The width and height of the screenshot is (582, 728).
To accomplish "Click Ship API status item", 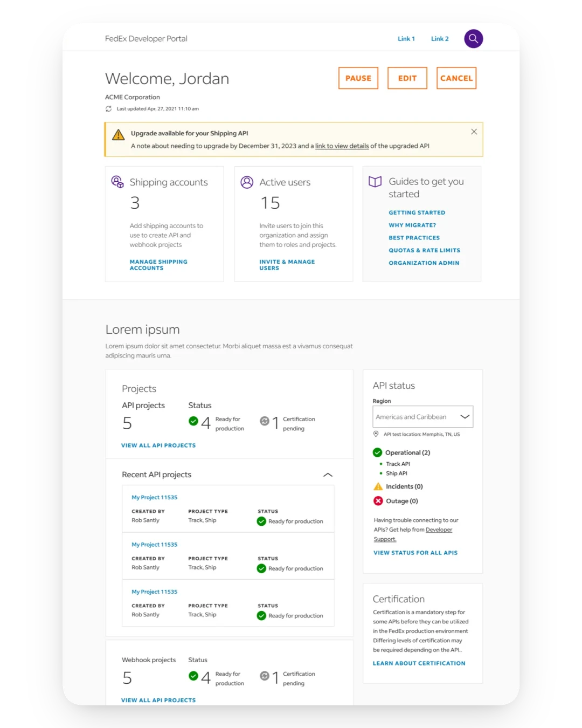I will pos(397,473).
